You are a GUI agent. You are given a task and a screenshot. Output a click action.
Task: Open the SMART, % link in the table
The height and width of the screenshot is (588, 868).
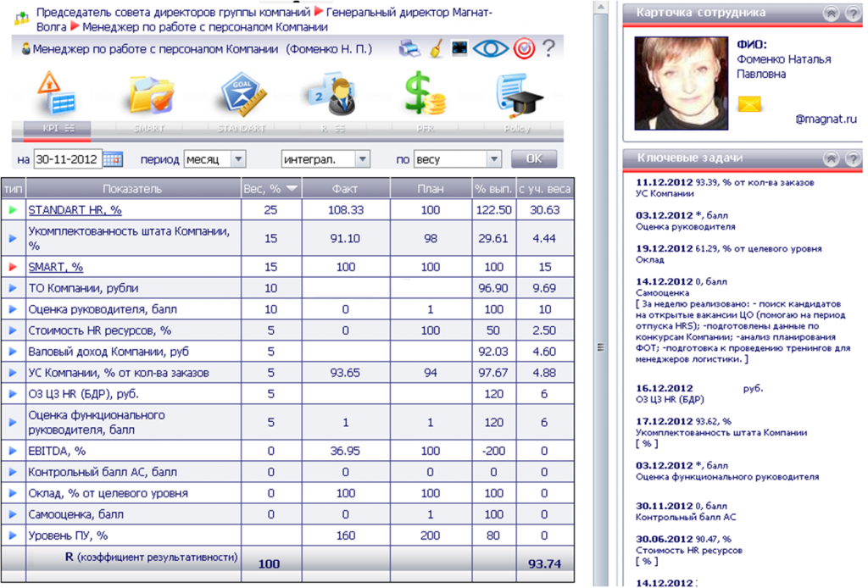coord(55,267)
